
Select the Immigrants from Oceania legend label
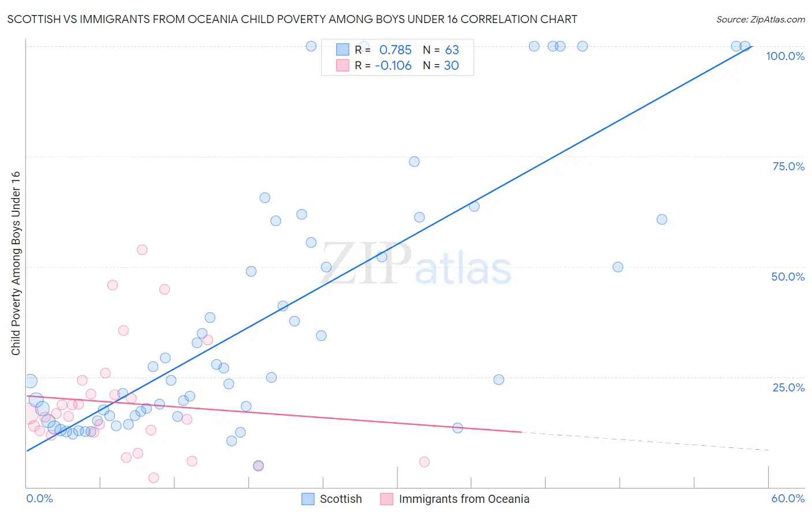click(x=464, y=499)
